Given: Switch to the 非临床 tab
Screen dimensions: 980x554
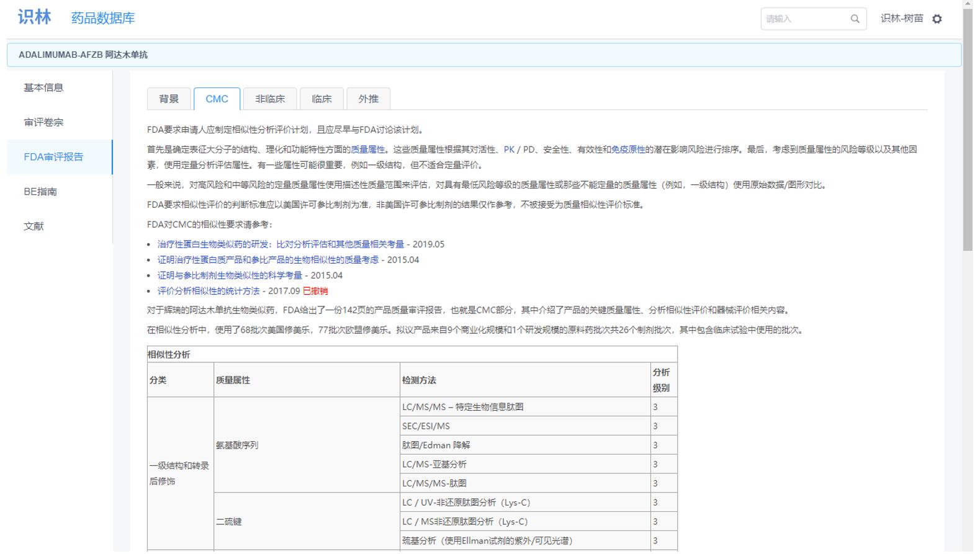Looking at the screenshot, I should [270, 99].
